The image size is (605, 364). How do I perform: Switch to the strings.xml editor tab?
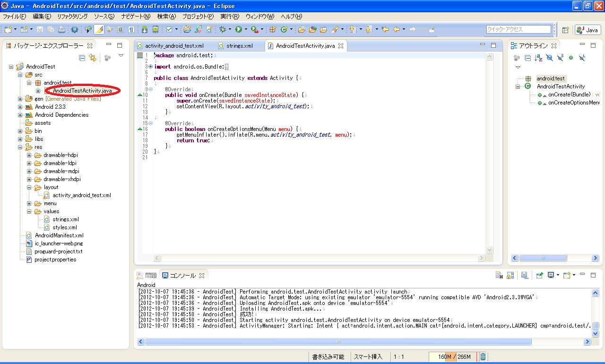(239, 46)
